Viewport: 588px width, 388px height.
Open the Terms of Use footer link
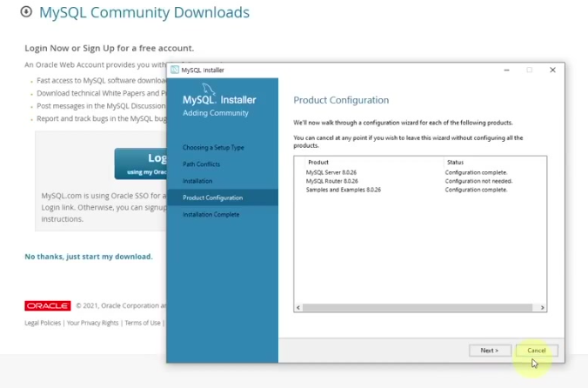tap(143, 323)
